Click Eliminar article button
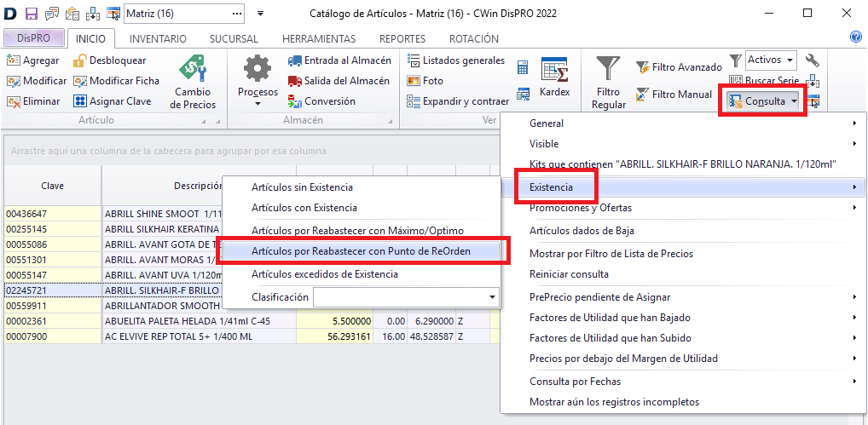 [x=33, y=101]
